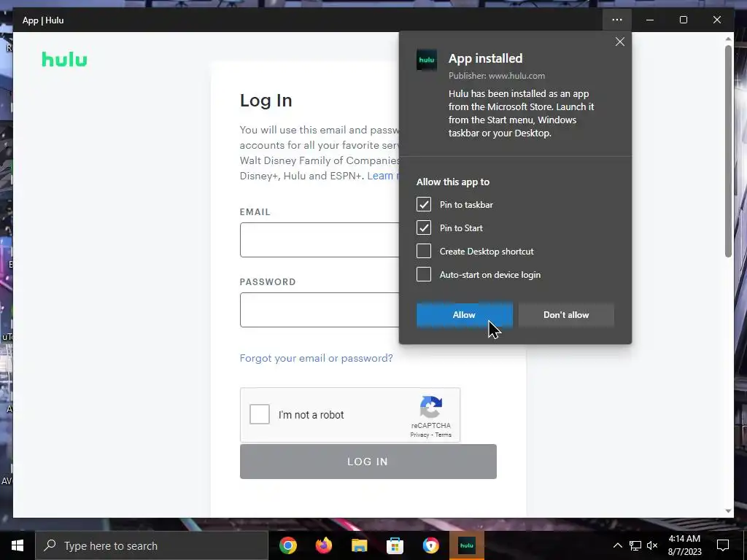Close the App installed popup
The image size is (747, 560).
pyautogui.click(x=620, y=42)
